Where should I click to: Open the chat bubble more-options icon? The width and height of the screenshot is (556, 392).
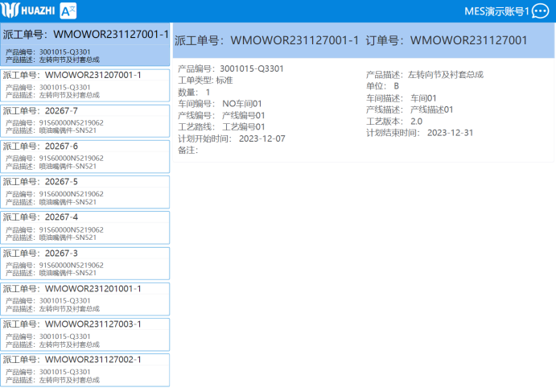(x=541, y=11)
